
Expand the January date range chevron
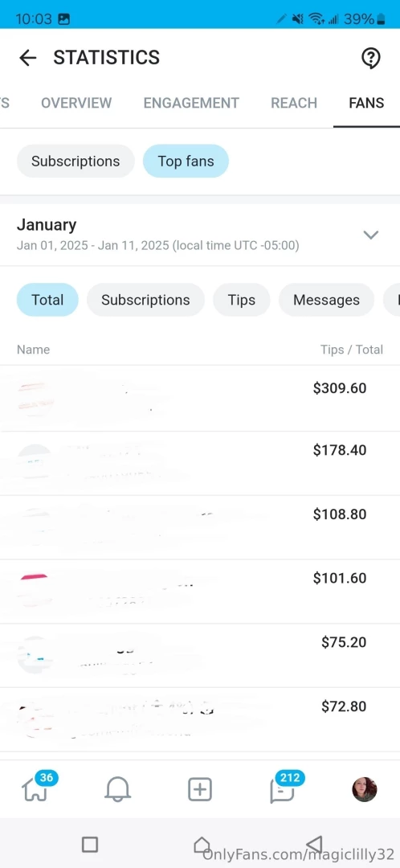point(370,235)
